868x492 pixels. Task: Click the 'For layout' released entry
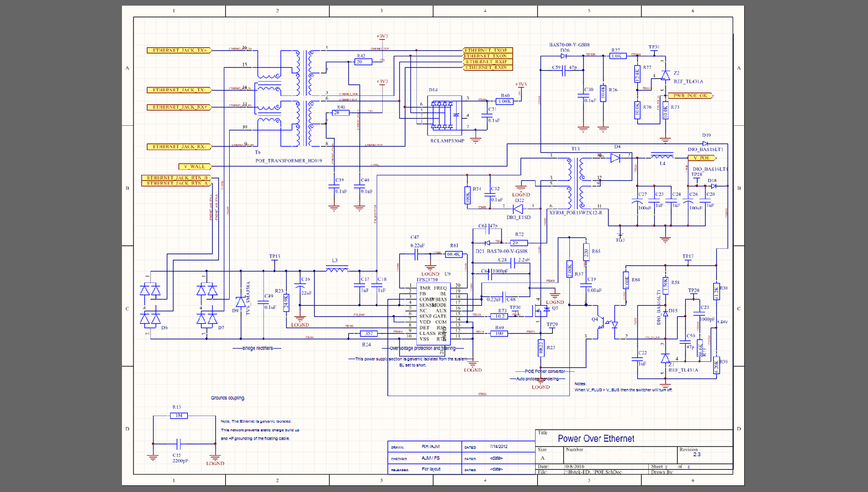click(x=431, y=469)
